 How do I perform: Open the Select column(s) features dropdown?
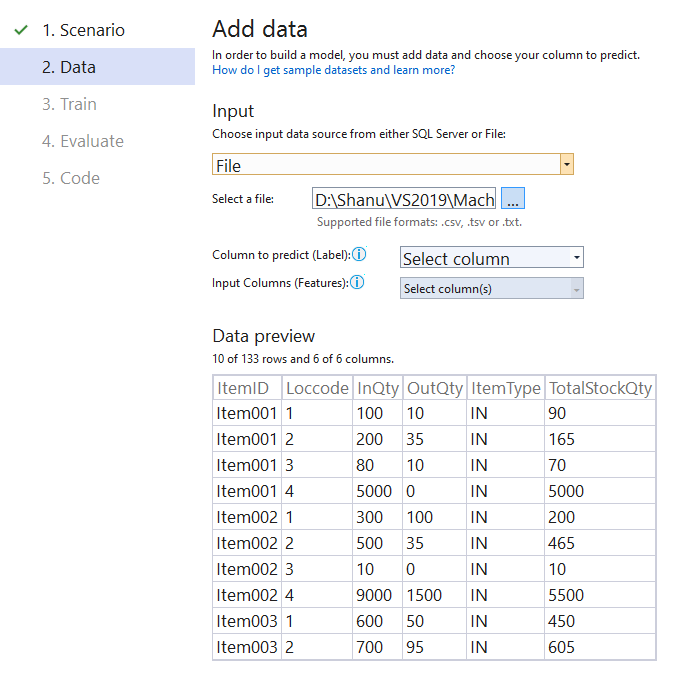(x=492, y=288)
